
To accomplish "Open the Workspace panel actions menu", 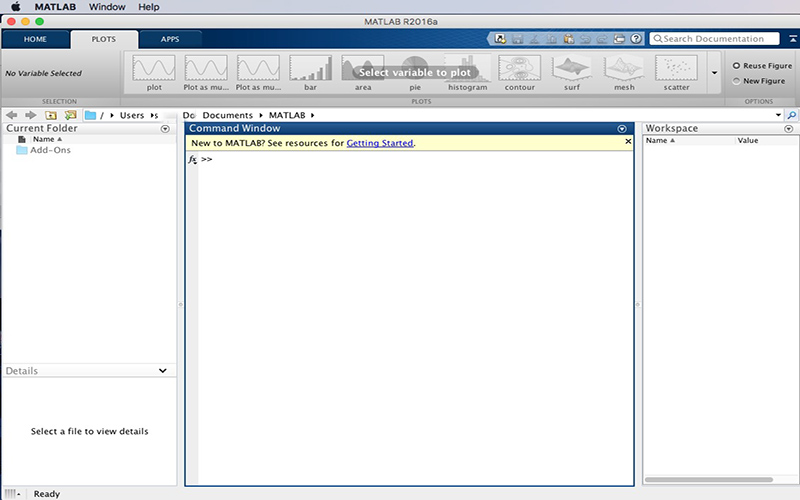I will point(789,129).
